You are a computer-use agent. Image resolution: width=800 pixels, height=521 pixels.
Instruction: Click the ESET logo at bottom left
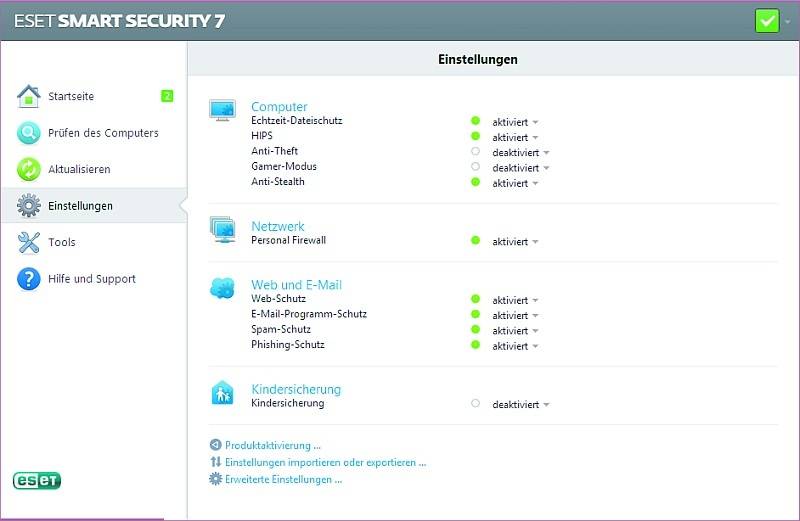pyautogui.click(x=37, y=480)
